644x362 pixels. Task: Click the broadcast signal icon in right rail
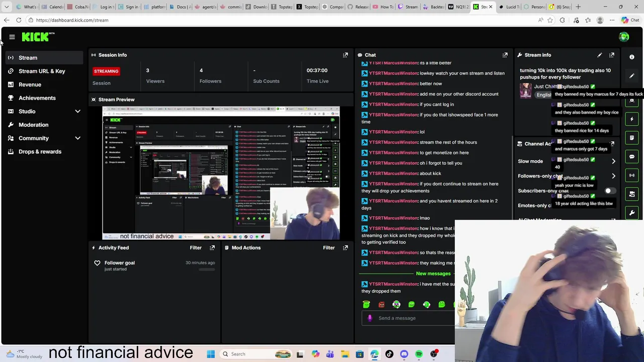click(x=632, y=175)
